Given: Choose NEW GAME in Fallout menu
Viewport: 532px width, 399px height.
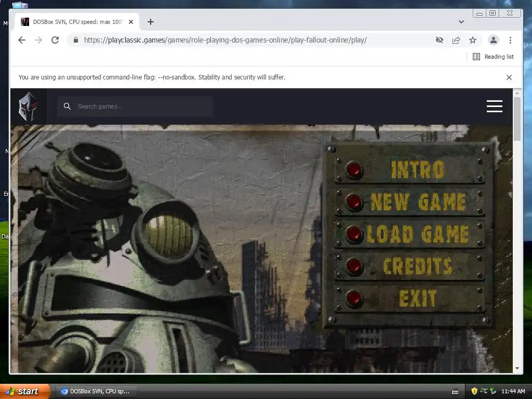Looking at the screenshot, I should point(418,202).
